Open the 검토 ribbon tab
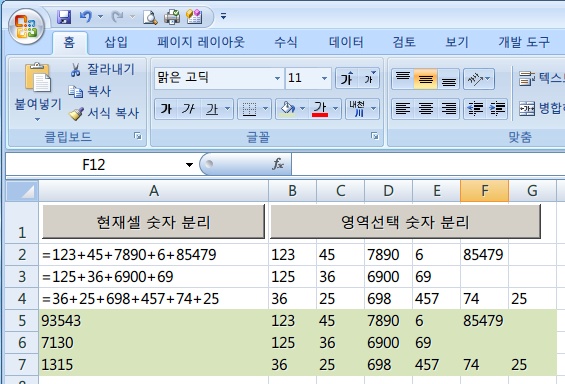Screen dimensions: 565x384 (404, 43)
